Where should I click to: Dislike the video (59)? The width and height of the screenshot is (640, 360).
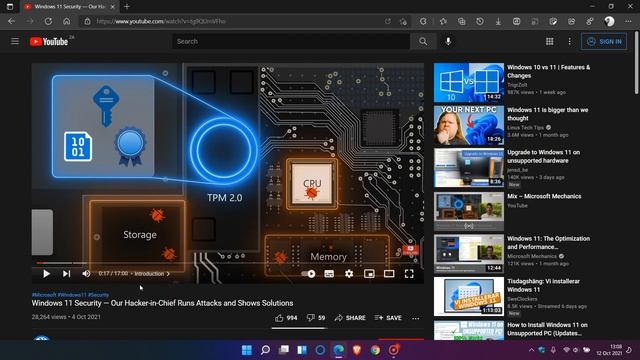click(x=316, y=318)
